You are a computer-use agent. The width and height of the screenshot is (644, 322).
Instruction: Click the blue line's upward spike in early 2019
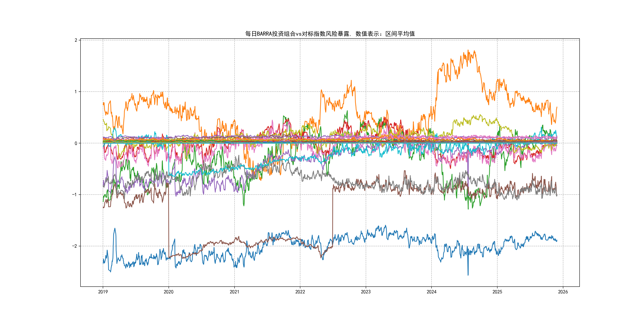pos(115,229)
